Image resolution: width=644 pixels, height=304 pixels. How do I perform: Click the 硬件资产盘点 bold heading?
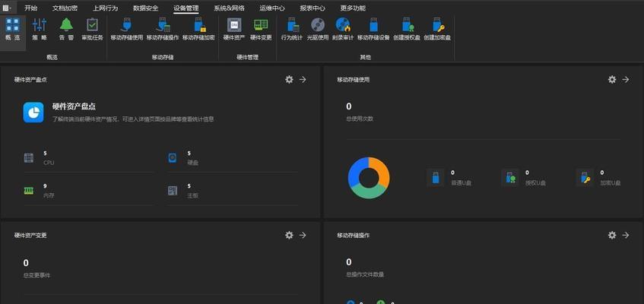tap(74, 106)
